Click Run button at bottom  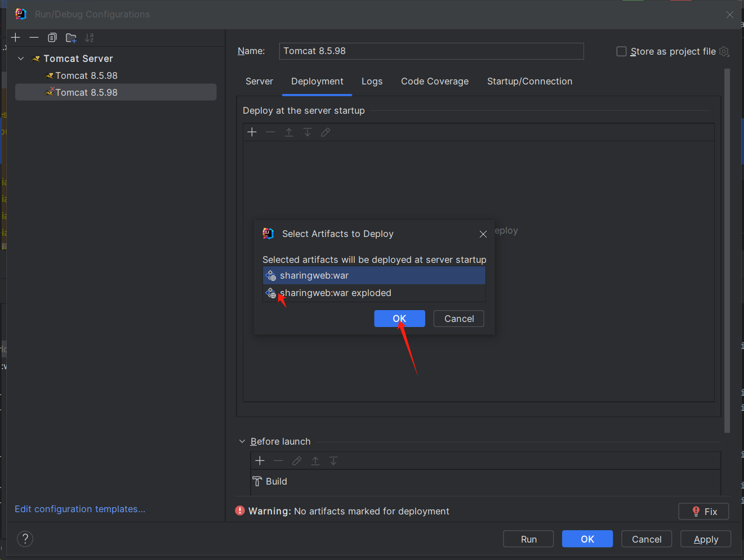[x=528, y=539]
